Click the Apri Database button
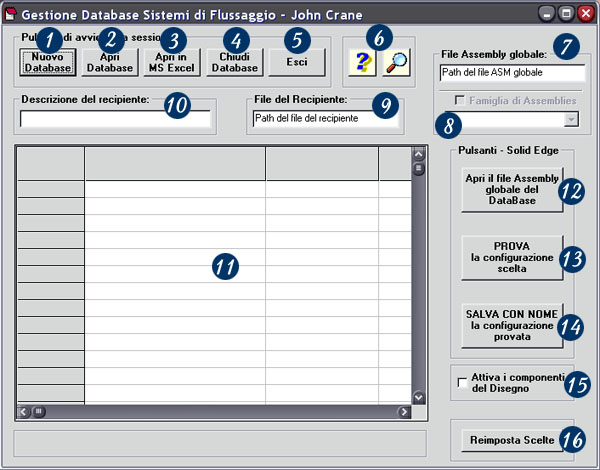The width and height of the screenshot is (600, 470). 101,63
